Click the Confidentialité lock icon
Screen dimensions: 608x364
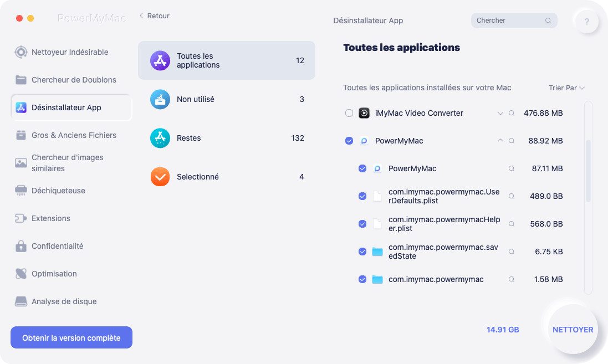(x=21, y=246)
